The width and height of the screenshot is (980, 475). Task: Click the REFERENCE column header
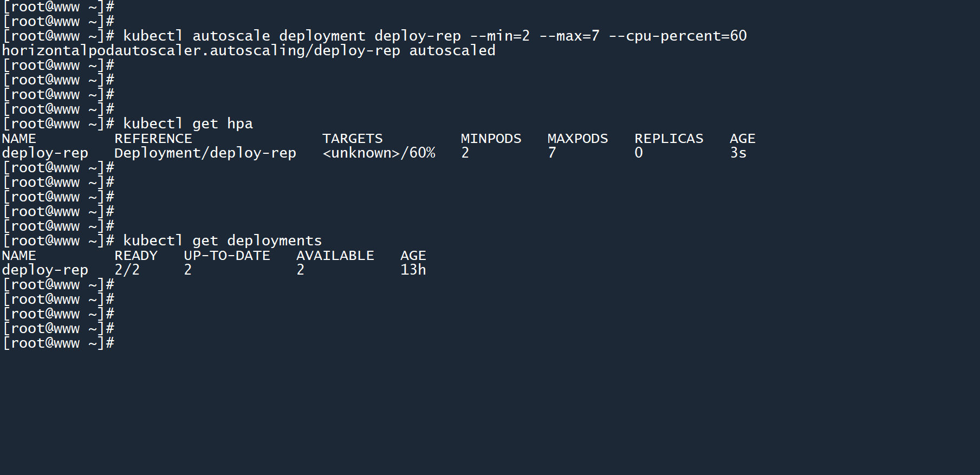tap(153, 139)
